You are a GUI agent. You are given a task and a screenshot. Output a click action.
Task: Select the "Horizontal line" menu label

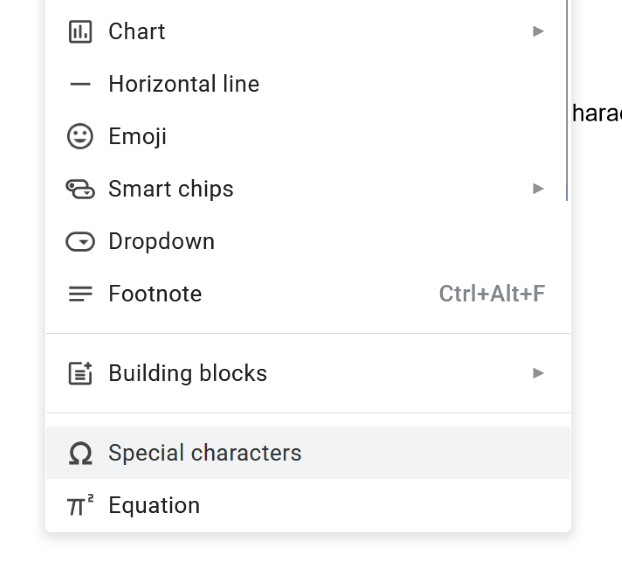pos(184,85)
